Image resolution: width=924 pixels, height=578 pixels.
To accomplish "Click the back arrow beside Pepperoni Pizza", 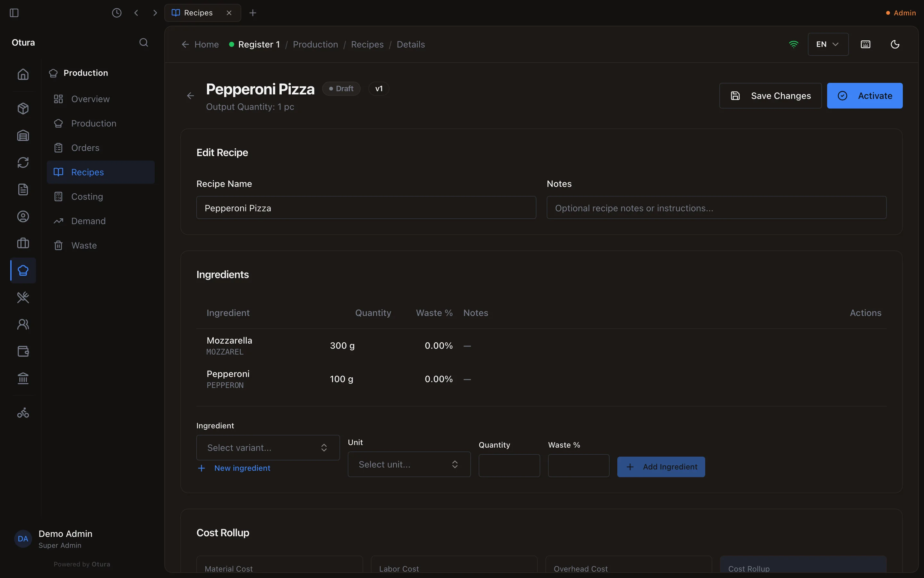I will [x=191, y=96].
